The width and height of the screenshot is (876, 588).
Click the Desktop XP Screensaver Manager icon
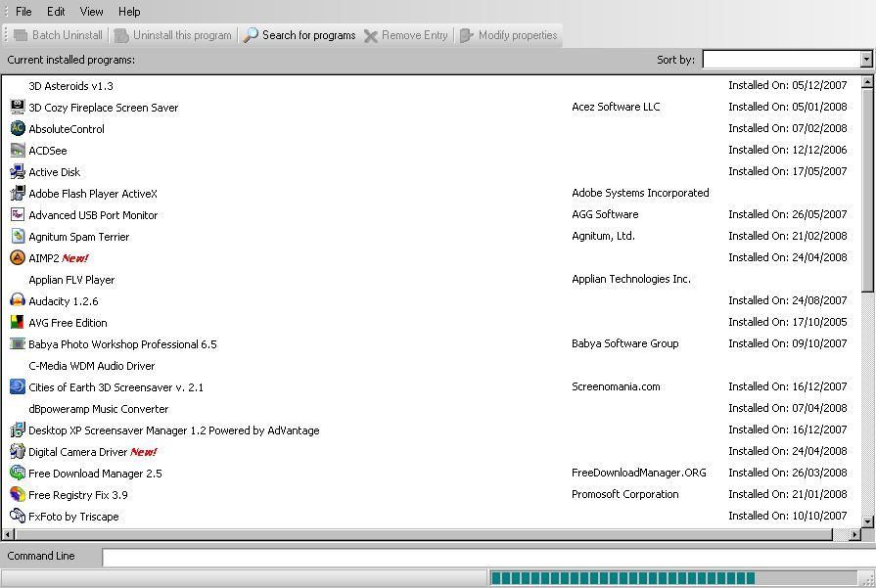18,430
